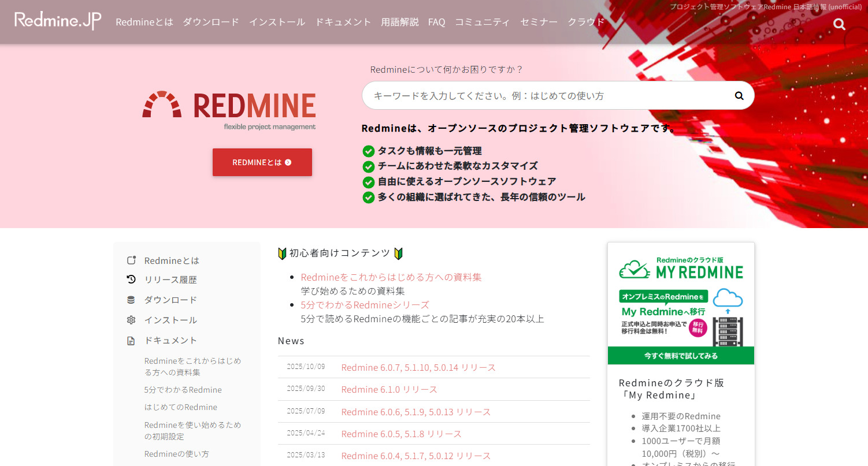868x466 pixels.
Task: Open the Redmine 6.1.0 リリース news link
Action: pyautogui.click(x=388, y=389)
